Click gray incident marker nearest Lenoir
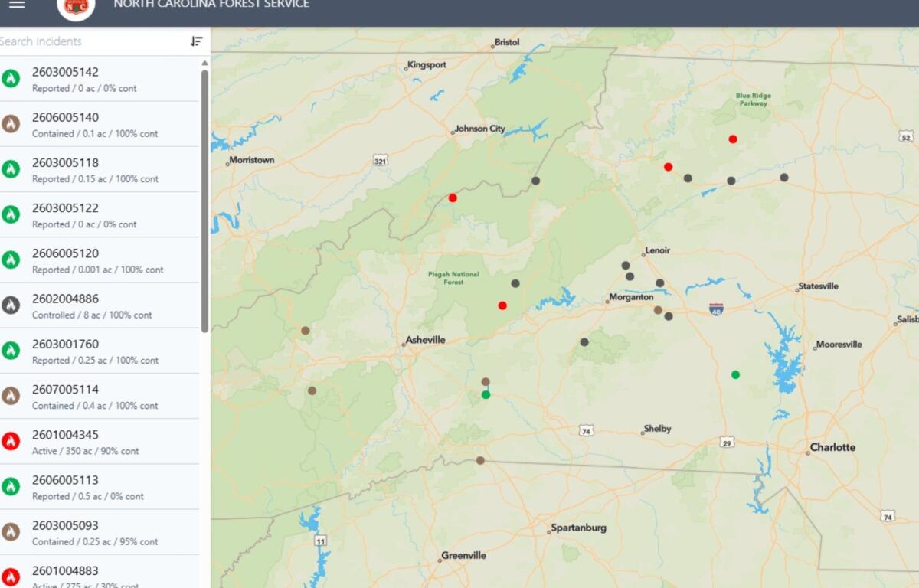This screenshot has width=919, height=588. [626, 266]
